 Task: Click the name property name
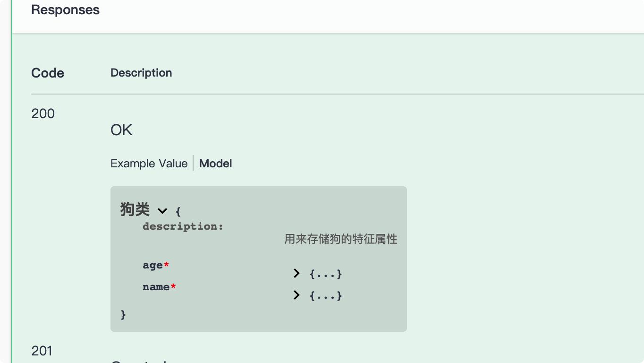[156, 287]
